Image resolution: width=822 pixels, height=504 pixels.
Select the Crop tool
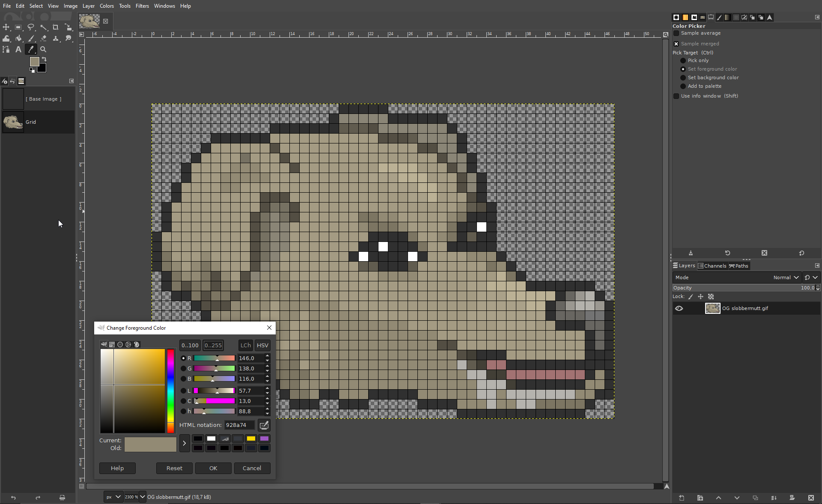[56, 27]
